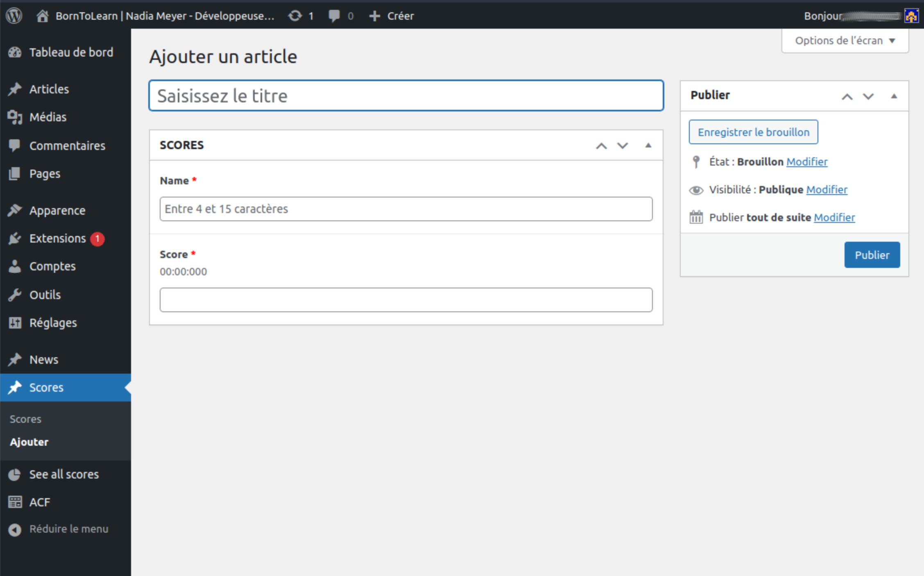Click the Réglages settings icon
The width and height of the screenshot is (924, 576).
(x=15, y=323)
